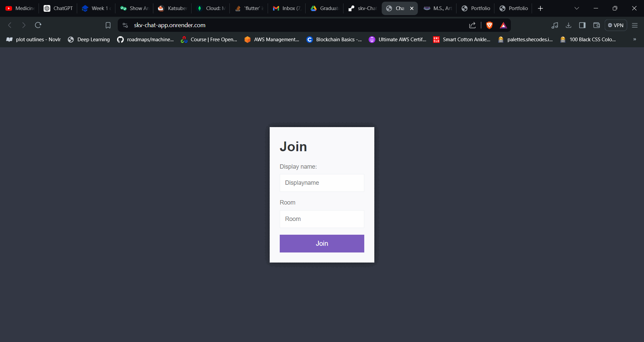The image size is (644, 342).
Task: Open the roadmaps/machine... GitHub bookmark
Action: click(146, 39)
